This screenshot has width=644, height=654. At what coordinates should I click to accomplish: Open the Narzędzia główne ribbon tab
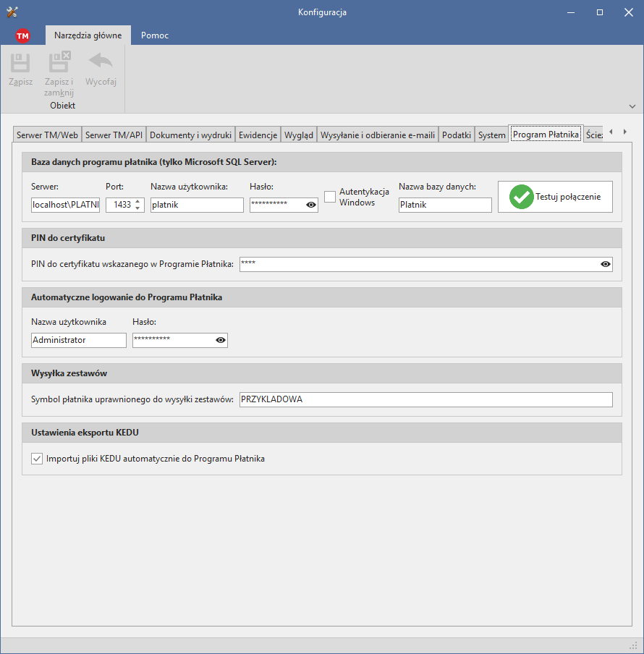point(88,35)
